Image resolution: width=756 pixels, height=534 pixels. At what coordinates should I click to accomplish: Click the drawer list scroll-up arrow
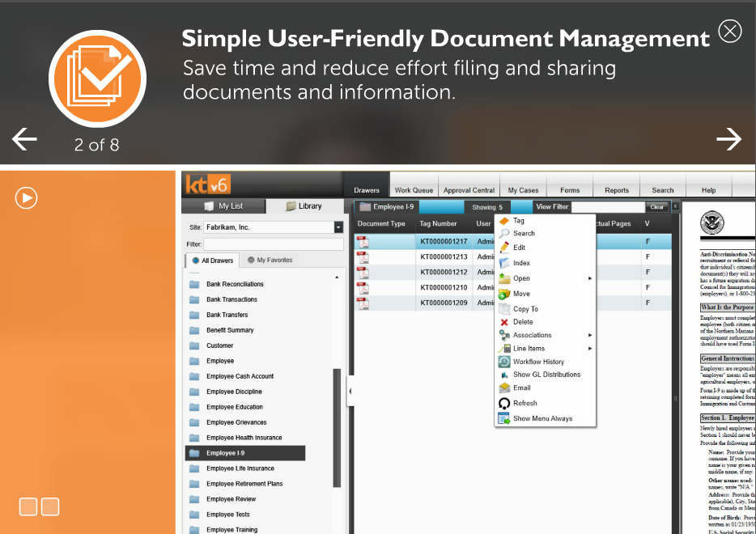(x=337, y=278)
